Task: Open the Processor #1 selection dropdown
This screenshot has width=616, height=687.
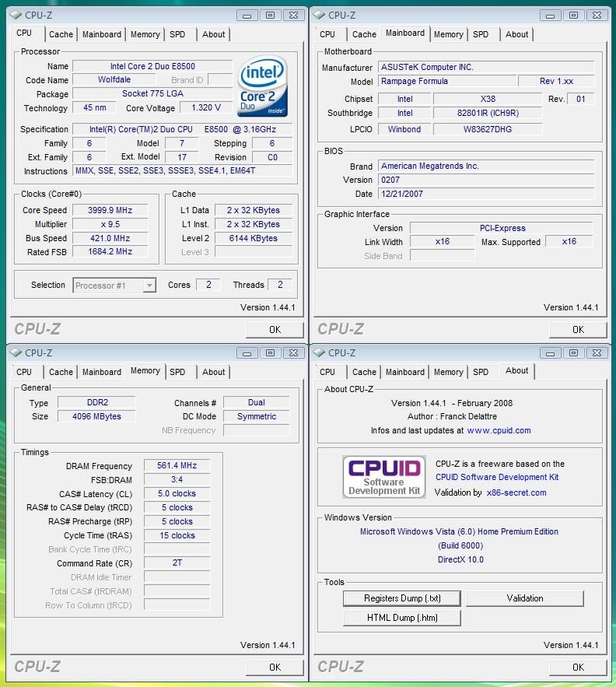Action: (149, 286)
